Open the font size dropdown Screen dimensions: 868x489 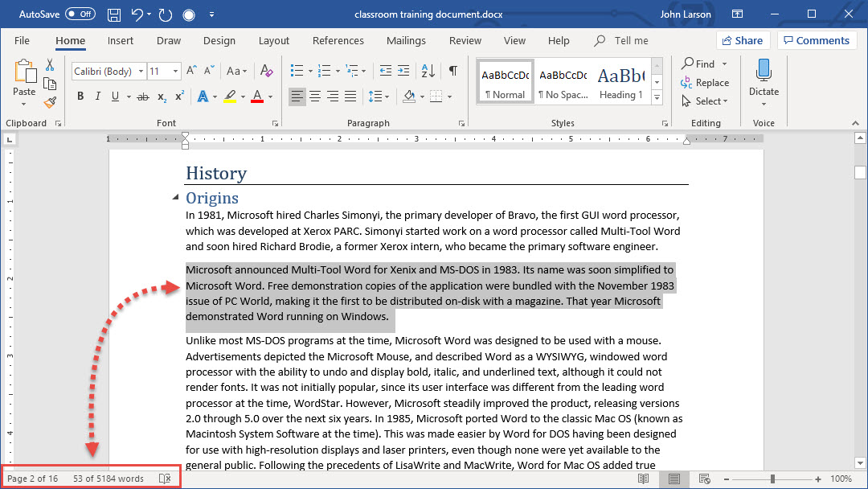click(176, 72)
